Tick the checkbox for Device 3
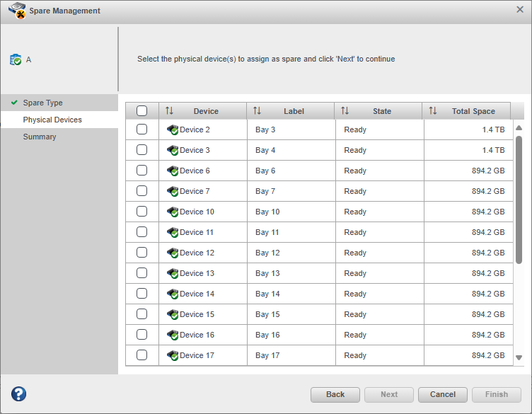 142,150
